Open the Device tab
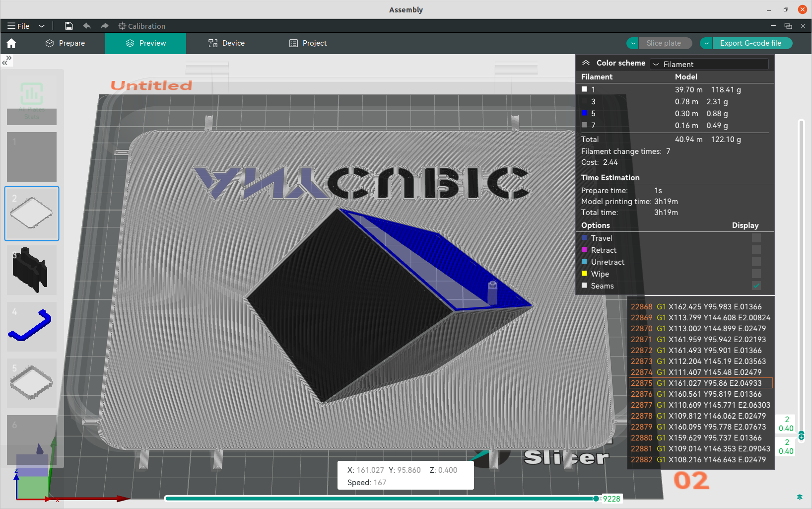The height and width of the screenshot is (509, 812). click(x=226, y=43)
